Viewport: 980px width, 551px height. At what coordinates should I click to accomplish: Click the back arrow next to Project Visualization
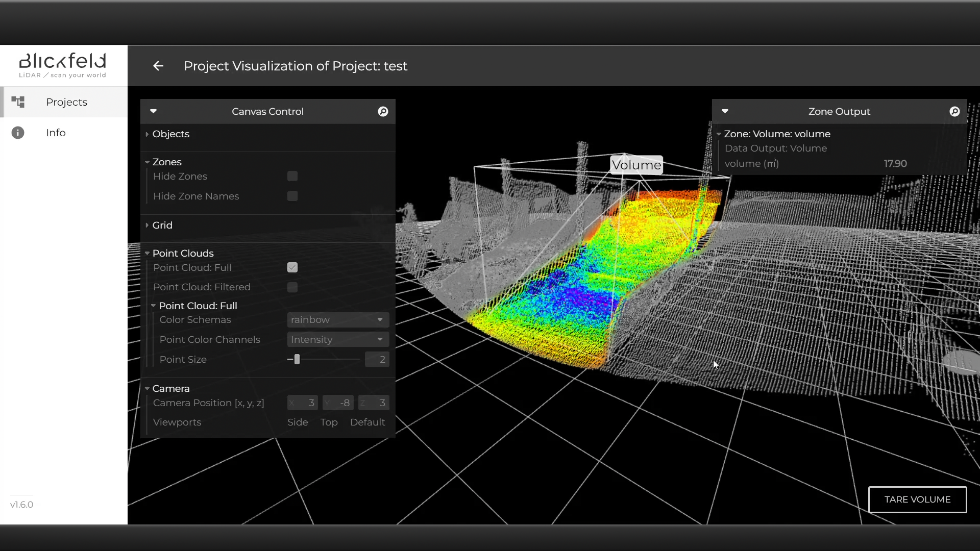(158, 66)
